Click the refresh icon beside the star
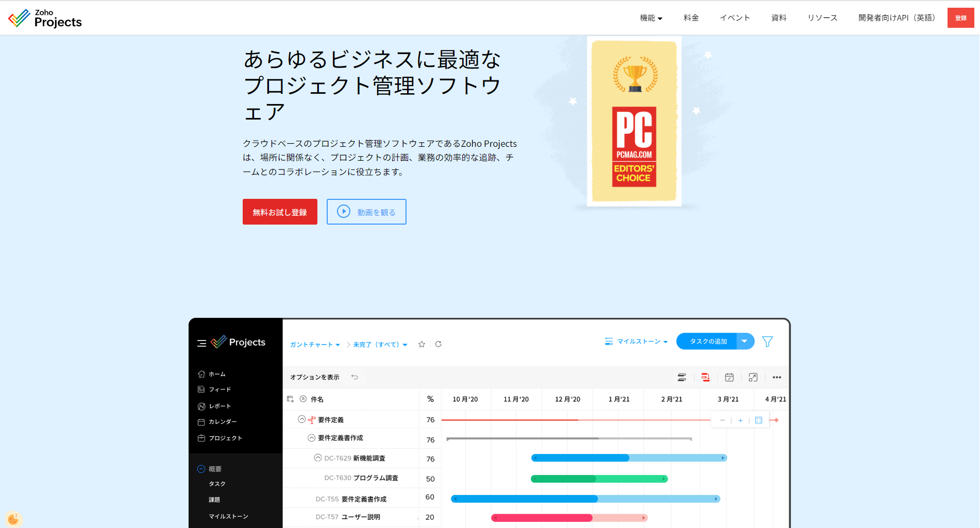Viewport: 980px width, 528px height. [438, 344]
